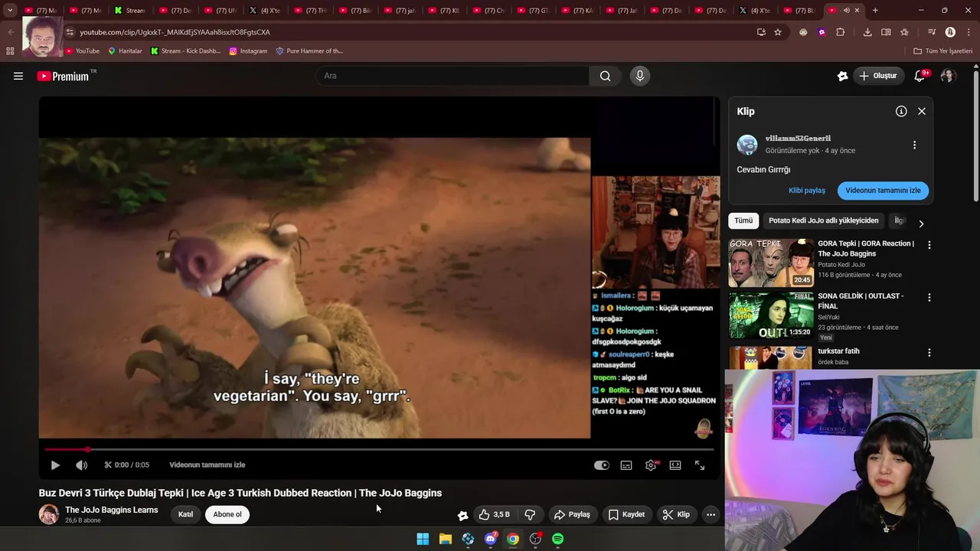Subscribe with the Abone ol button
Viewport: 980px width, 551px height.
coord(227,514)
